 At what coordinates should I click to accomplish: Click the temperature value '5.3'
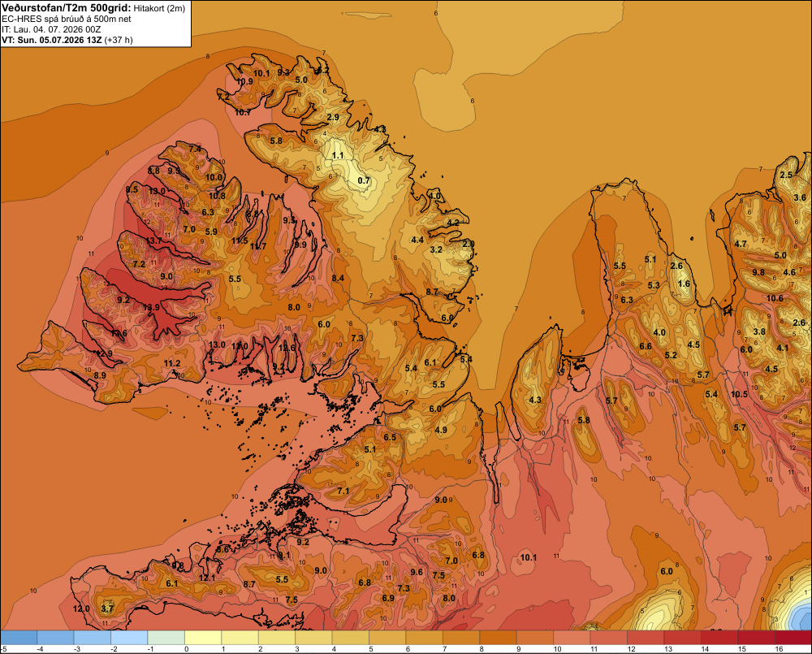click(654, 285)
